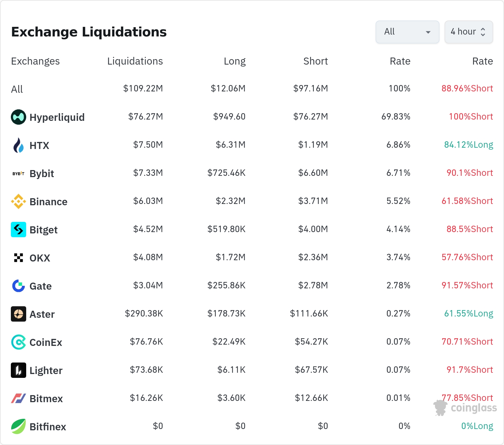The height and width of the screenshot is (445, 504).
Task: Click the HTX flame logo icon
Action: pyautogui.click(x=19, y=145)
